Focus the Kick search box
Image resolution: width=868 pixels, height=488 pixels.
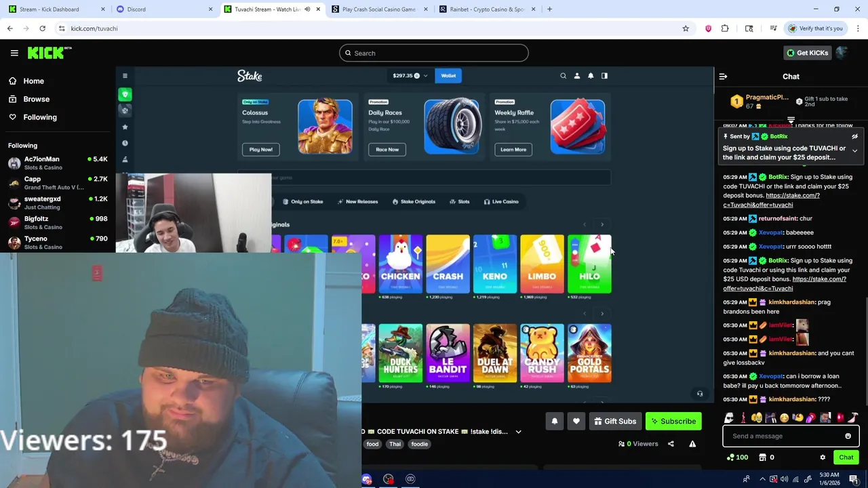[x=434, y=53]
